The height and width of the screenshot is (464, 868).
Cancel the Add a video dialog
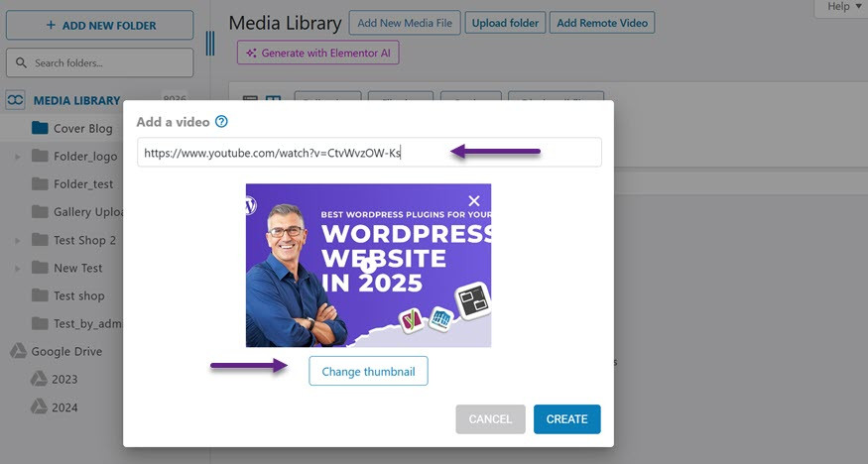tap(490, 419)
